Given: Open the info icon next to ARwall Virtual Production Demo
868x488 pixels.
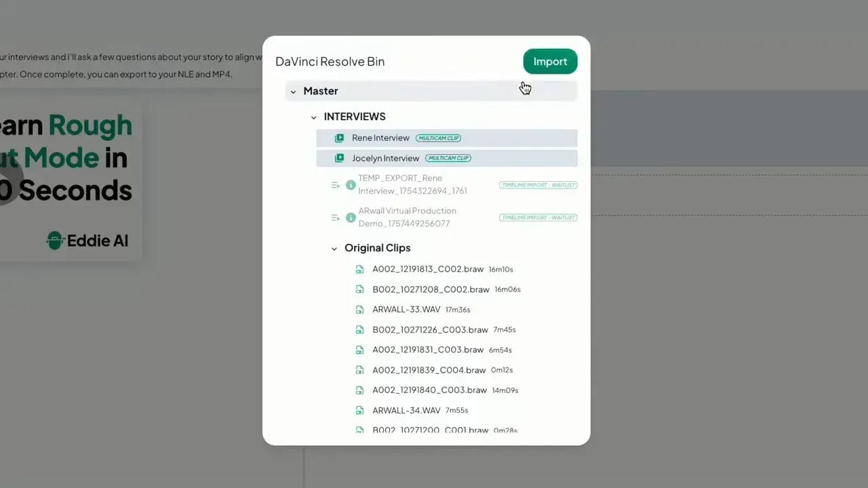Looking at the screenshot, I should pos(351,218).
